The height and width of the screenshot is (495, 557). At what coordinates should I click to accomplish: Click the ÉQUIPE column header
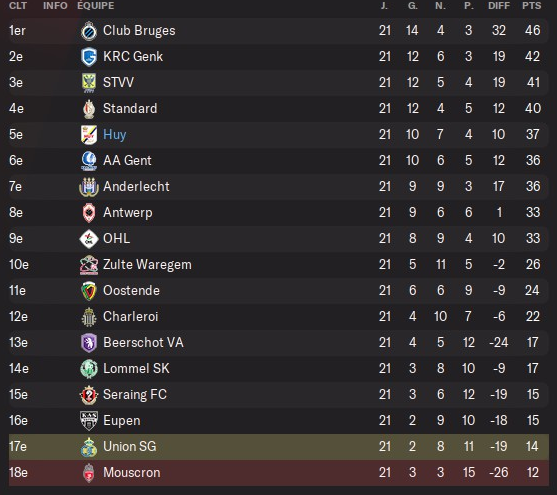coord(96,6)
